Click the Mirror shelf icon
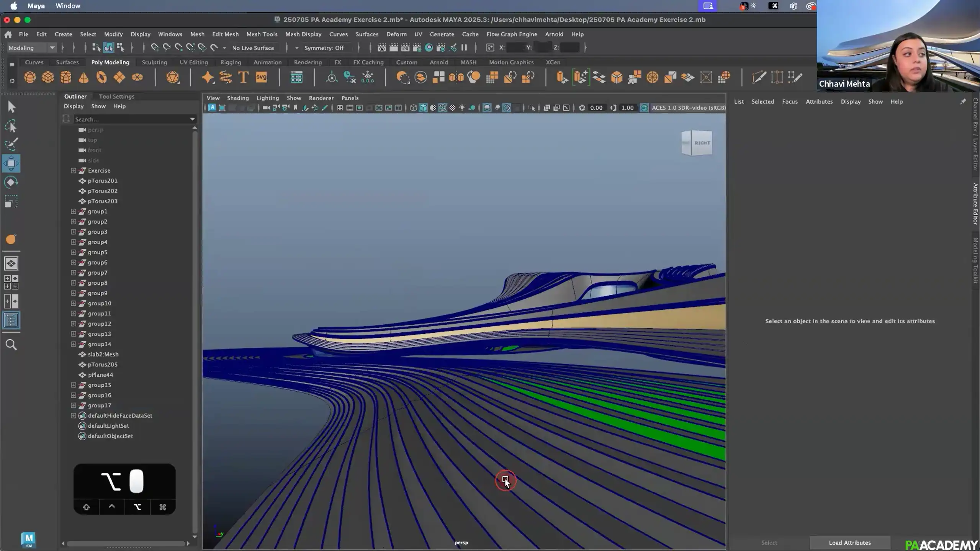This screenshot has width=980, height=551. pos(456,77)
